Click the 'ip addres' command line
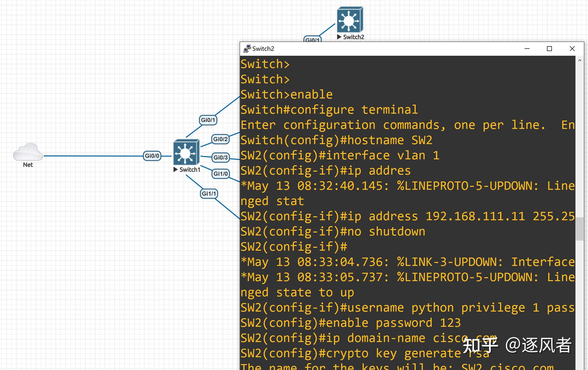This screenshot has width=588, height=370. (x=326, y=171)
